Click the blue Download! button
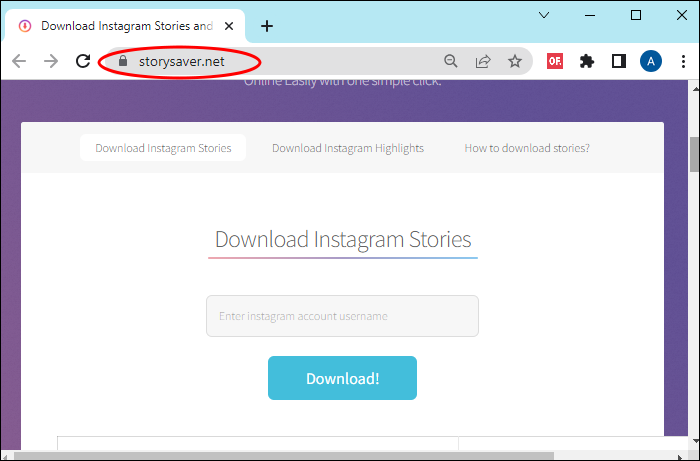Viewport: 700px width, 461px height. pyautogui.click(x=342, y=378)
